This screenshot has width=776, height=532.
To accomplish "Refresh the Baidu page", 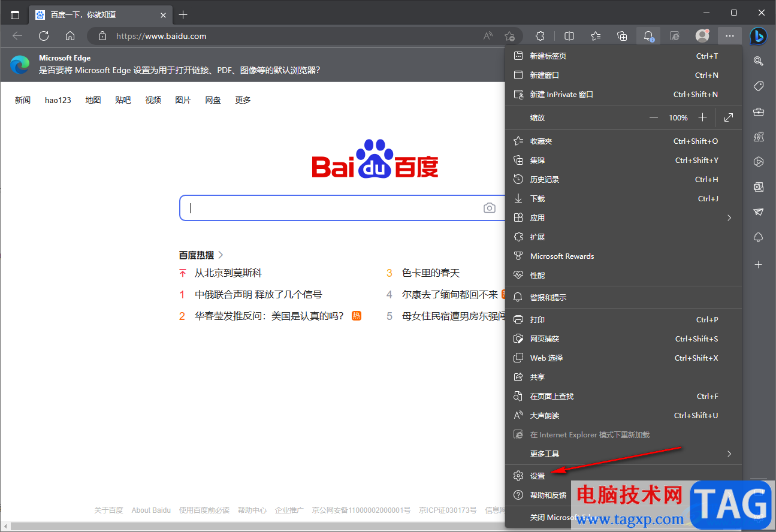I will [44, 36].
